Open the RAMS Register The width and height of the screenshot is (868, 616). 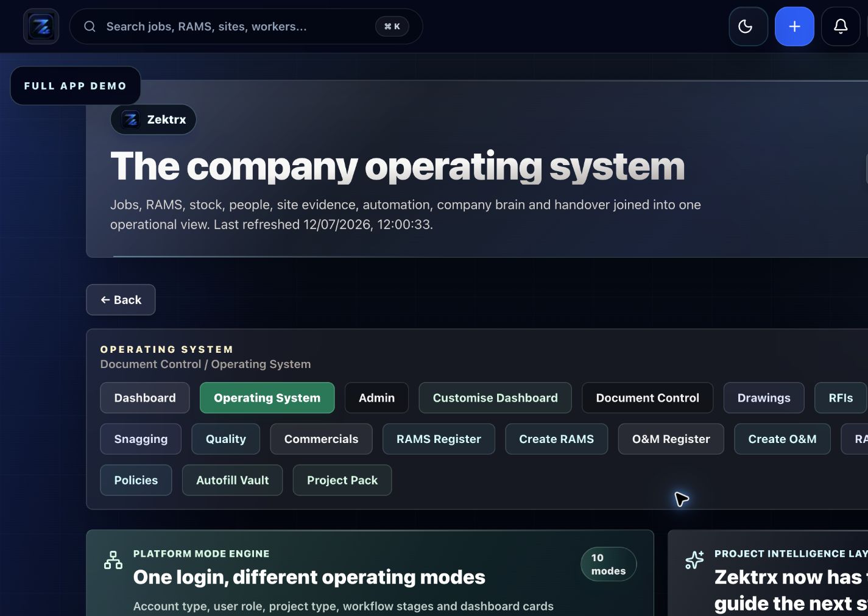[x=439, y=439]
